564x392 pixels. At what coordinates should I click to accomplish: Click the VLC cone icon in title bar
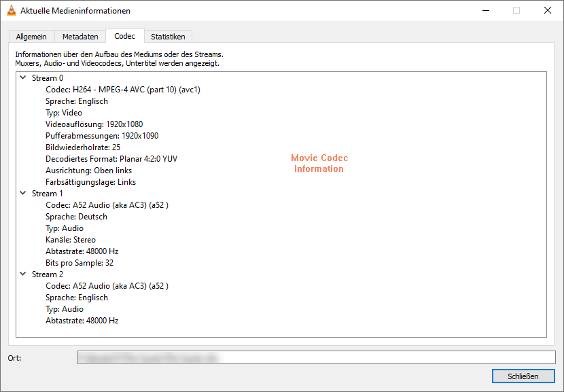(x=10, y=10)
